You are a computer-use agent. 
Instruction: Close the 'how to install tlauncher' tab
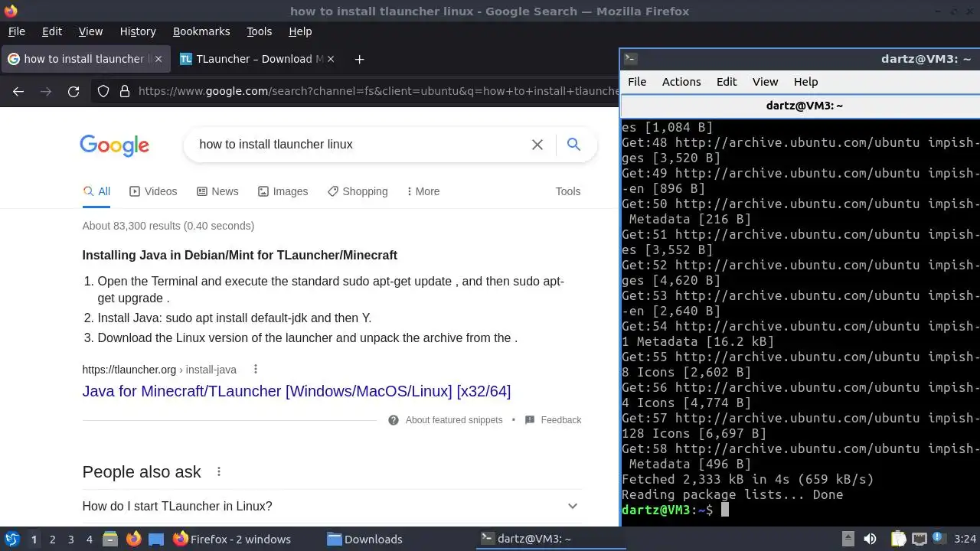tap(158, 59)
